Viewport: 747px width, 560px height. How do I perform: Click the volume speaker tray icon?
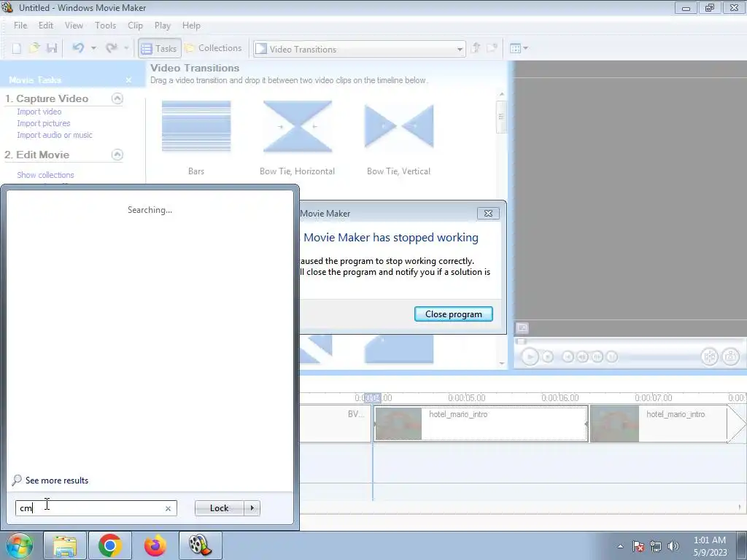coord(673,546)
